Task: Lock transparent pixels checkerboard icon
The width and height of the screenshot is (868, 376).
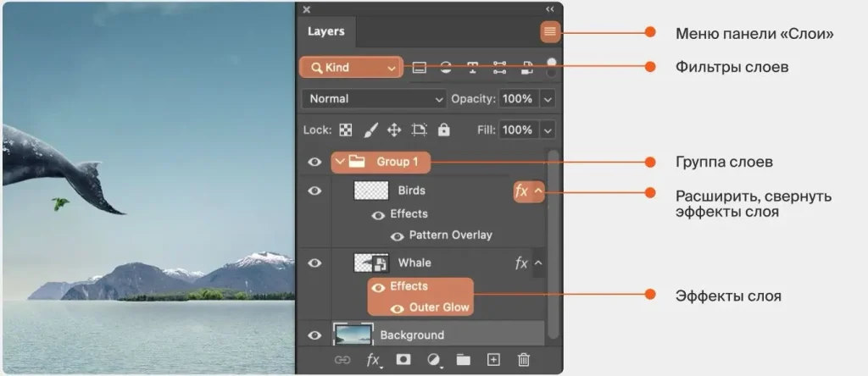Action: click(346, 130)
